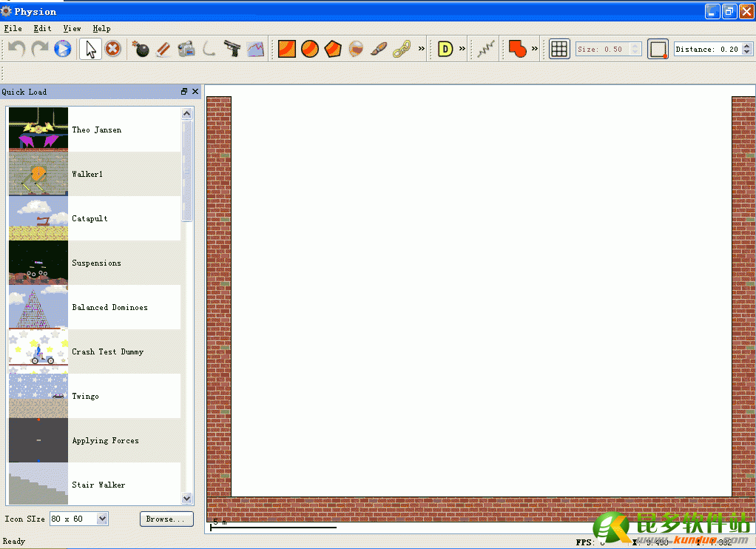Choose the circle shape tool
This screenshot has width=756, height=549.
point(310,50)
